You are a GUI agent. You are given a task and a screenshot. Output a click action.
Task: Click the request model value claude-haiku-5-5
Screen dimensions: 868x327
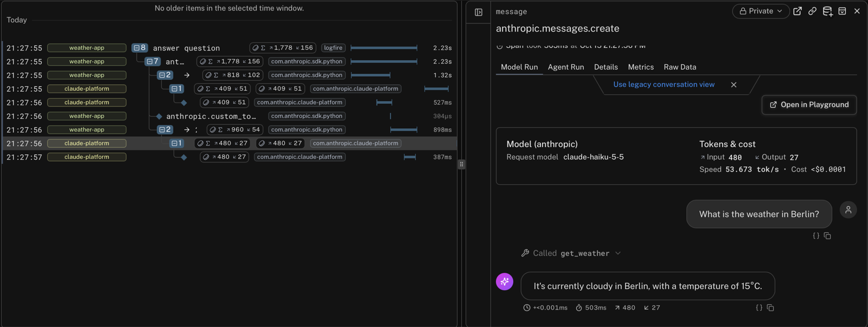coord(593,157)
